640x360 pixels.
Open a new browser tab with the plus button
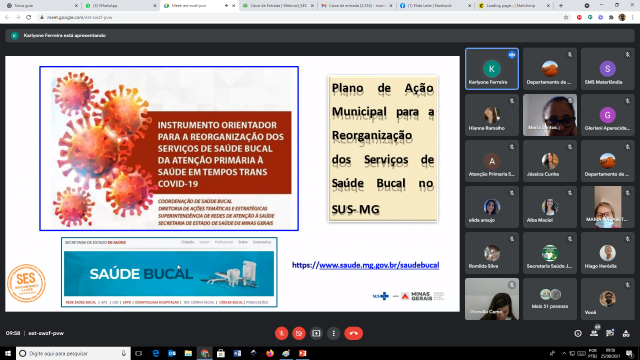click(560, 6)
